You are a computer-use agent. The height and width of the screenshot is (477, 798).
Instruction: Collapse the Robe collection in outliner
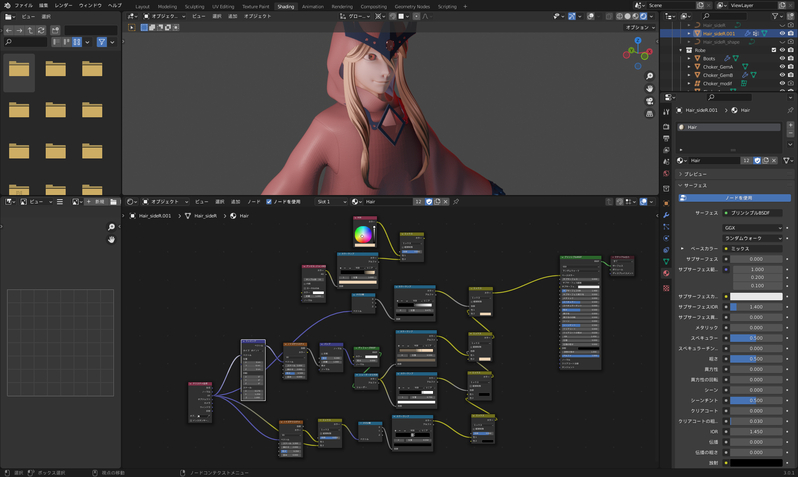click(681, 50)
